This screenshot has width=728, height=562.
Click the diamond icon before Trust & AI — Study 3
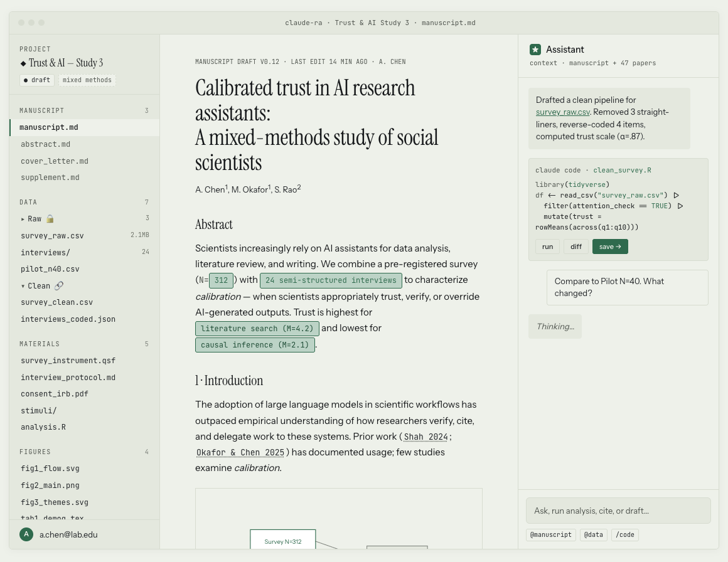23,63
